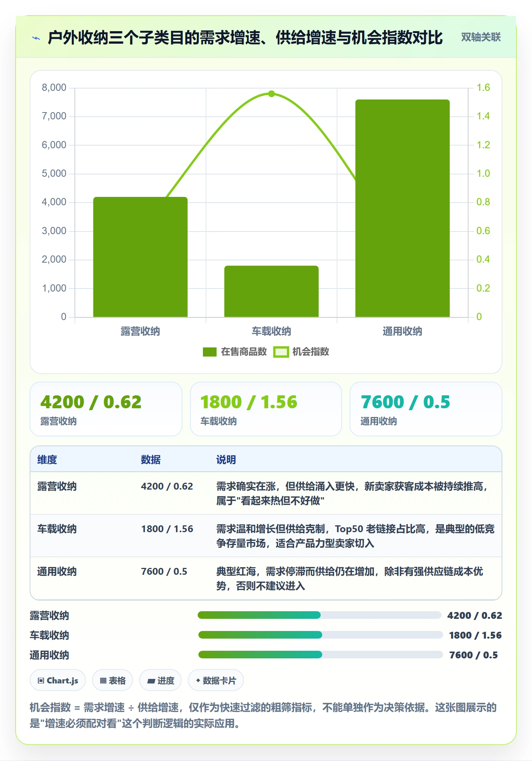The image size is (532, 761).
Task: Click the 通用收纳 progress bar
Action: click(320, 655)
